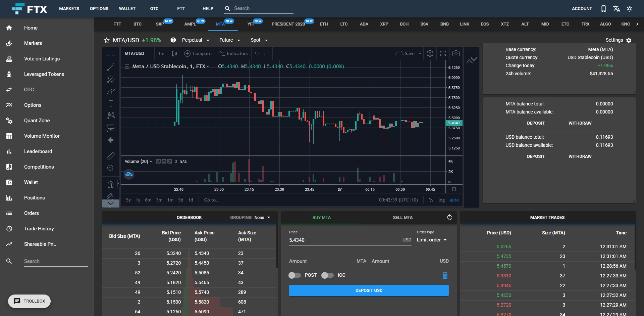Select the prediction and measurement tool

click(x=111, y=128)
